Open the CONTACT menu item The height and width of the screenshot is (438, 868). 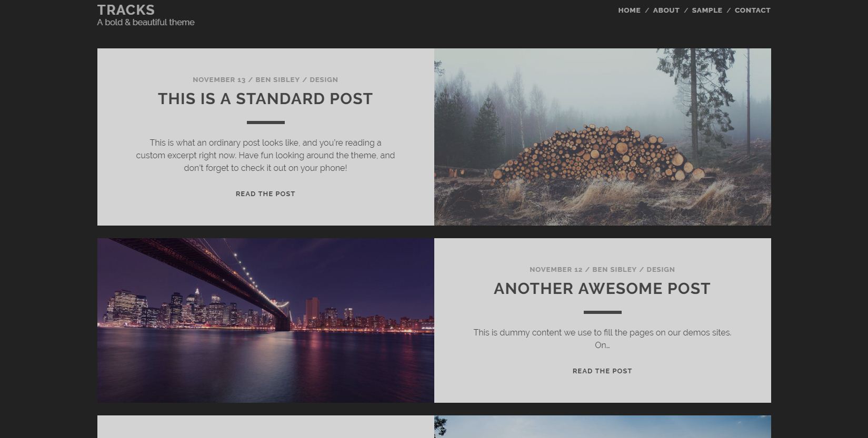pyautogui.click(x=752, y=10)
